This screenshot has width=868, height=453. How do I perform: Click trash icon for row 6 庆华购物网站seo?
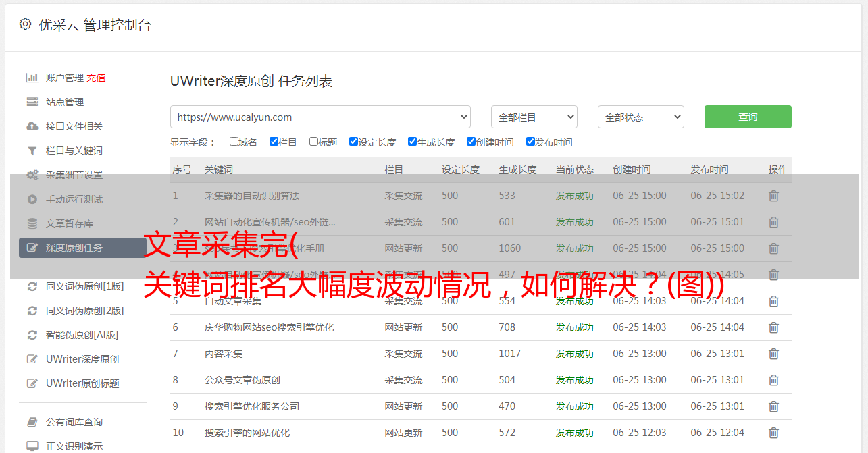pos(774,327)
